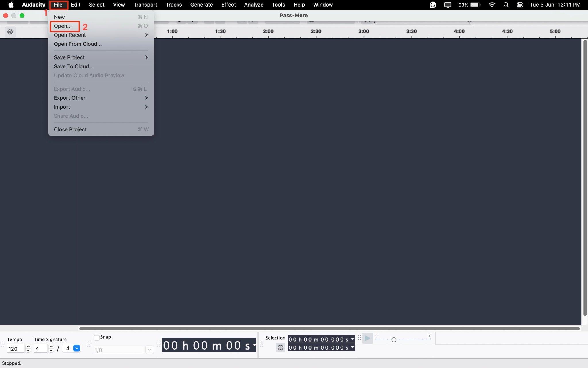Open the Grammarly menu bar icon
Viewport: 588px width, 368px height.
433,5
